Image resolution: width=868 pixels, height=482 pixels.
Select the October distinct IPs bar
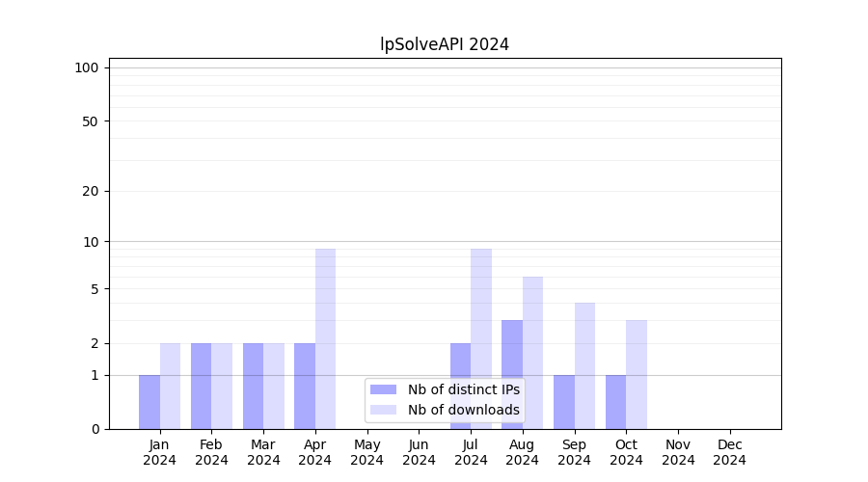point(615,402)
